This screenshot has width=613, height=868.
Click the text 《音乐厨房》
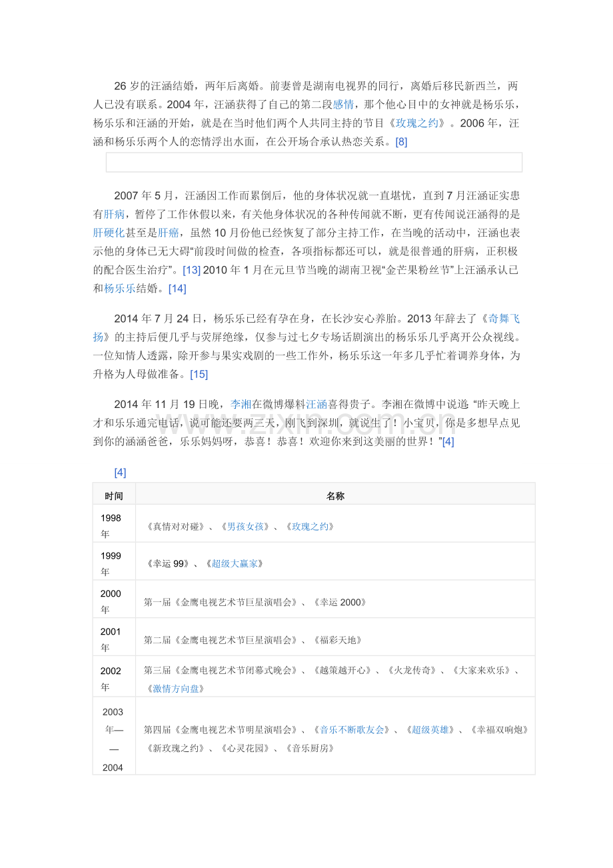[309, 749]
